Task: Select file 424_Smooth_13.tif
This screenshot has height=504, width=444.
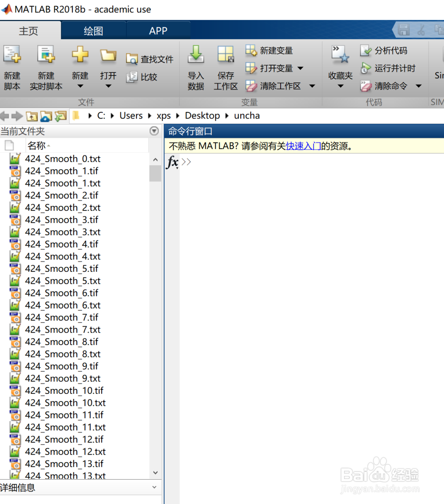Action: click(64, 464)
